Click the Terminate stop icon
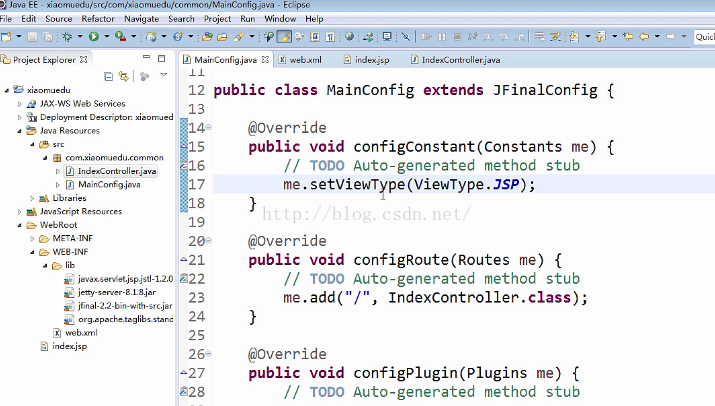 coord(457,36)
